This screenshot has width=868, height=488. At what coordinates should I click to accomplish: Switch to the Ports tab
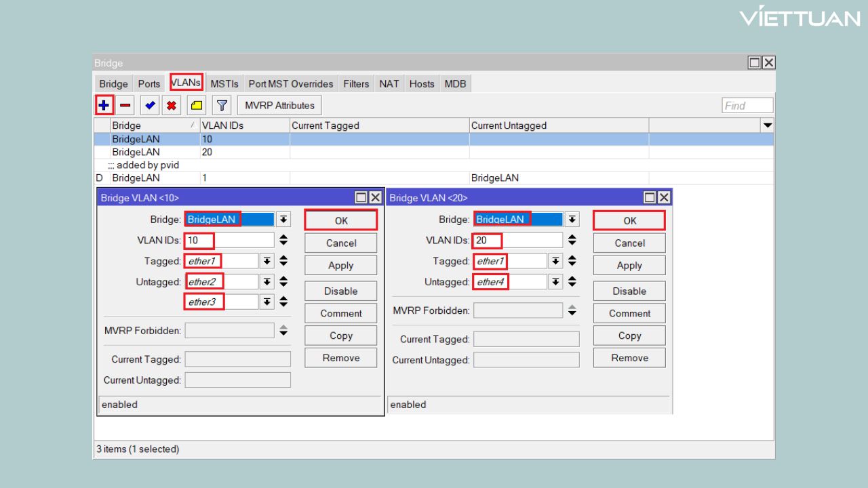pyautogui.click(x=149, y=84)
